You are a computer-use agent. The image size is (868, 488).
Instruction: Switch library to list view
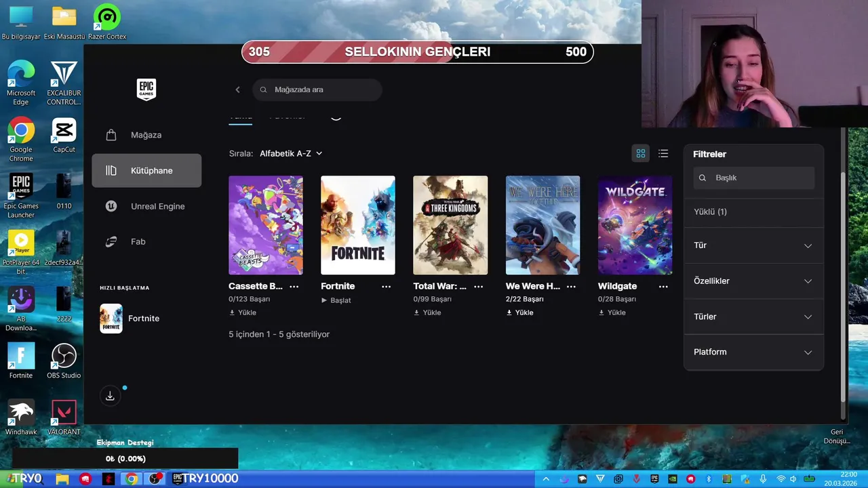(663, 154)
